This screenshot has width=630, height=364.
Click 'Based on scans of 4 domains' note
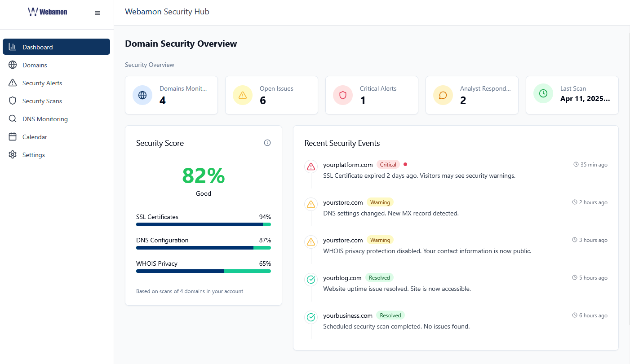pos(190,291)
